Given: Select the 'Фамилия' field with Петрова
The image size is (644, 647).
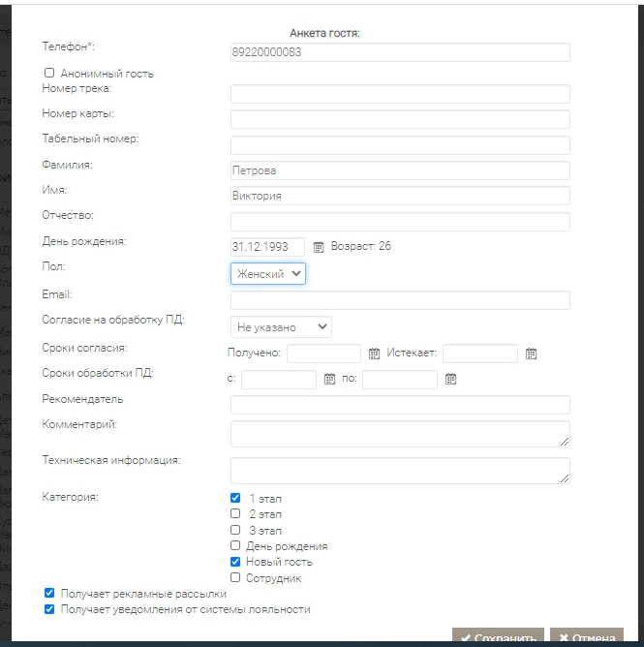Looking at the screenshot, I should (400, 170).
